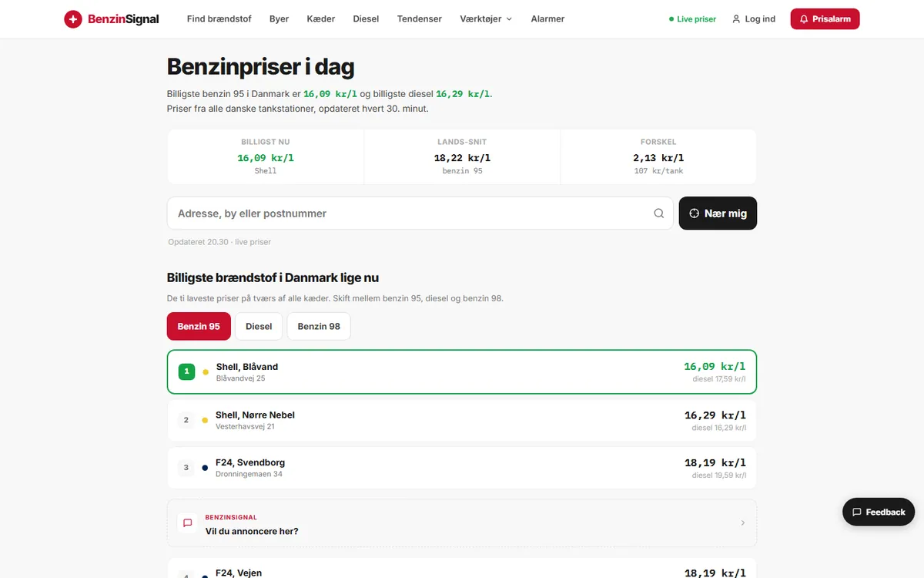Go to the Byer page
924x578 pixels.
(x=279, y=19)
